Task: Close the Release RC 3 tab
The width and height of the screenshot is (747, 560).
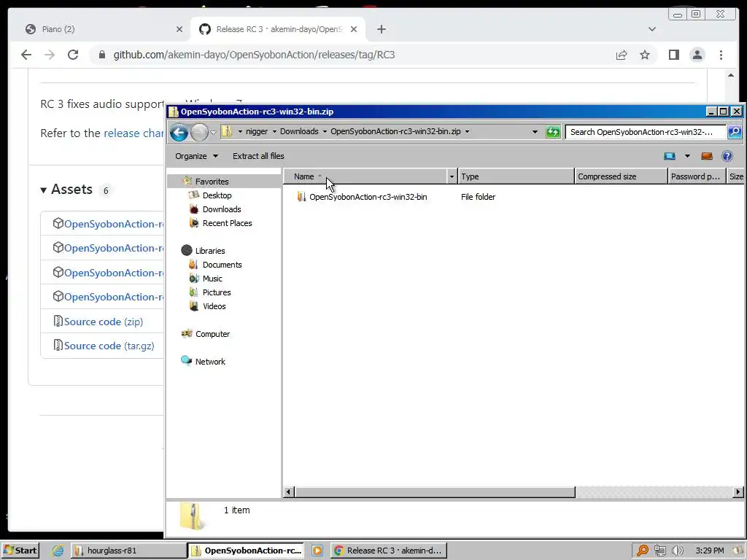Action: click(354, 29)
